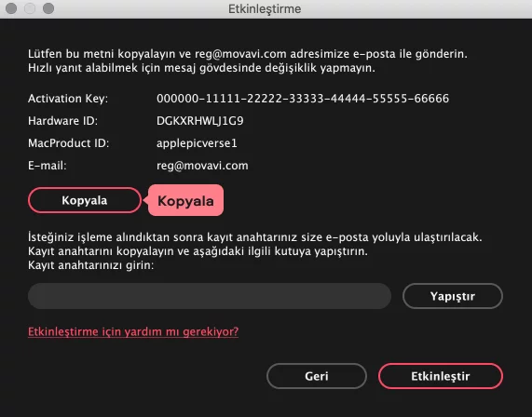Image resolution: width=532 pixels, height=417 pixels.
Task: Click the hardware ID value DGKXRHWLJ1G9
Action: 199,121
